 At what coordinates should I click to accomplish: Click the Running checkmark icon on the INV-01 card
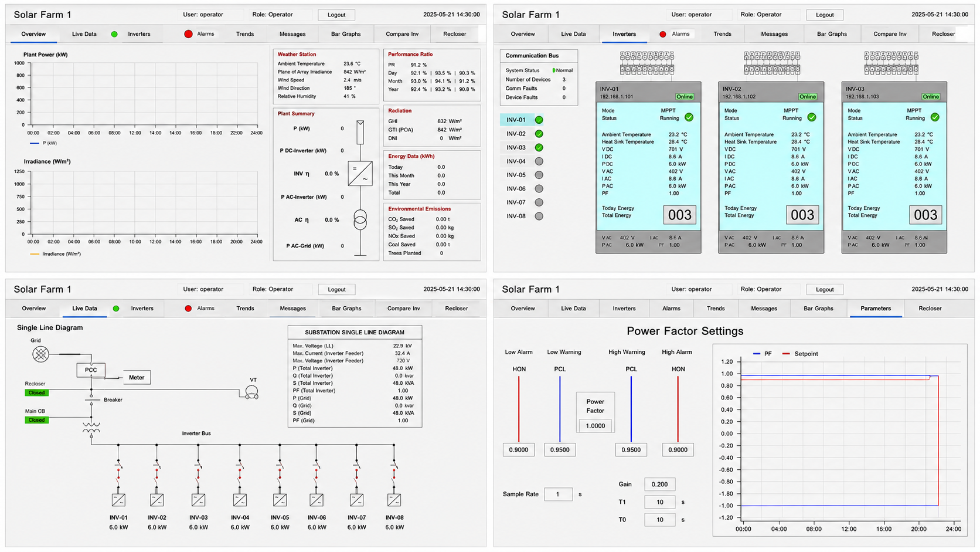(x=689, y=117)
